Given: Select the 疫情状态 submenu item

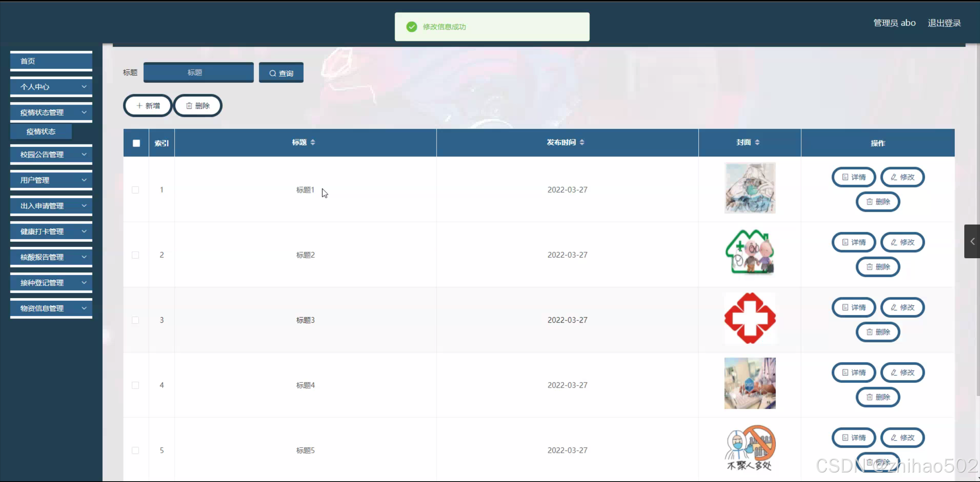Looking at the screenshot, I should coord(41,132).
